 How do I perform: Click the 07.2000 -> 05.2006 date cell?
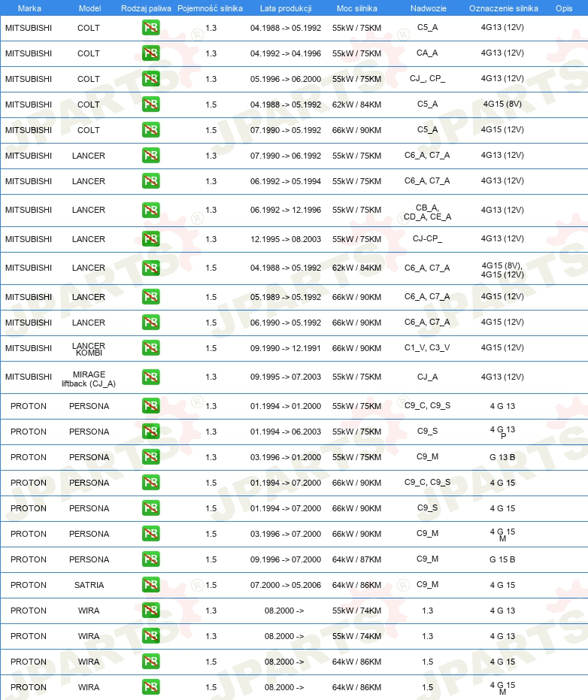click(x=286, y=585)
